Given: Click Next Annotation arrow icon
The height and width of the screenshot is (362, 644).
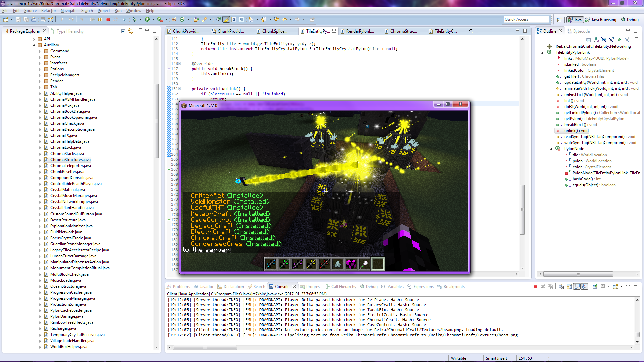Looking at the screenshot, I should click(x=251, y=19).
